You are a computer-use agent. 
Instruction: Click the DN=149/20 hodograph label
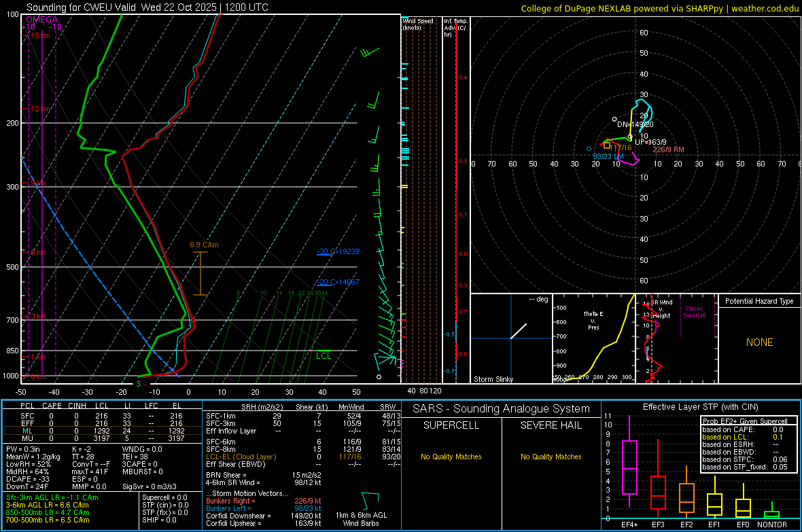[635, 124]
